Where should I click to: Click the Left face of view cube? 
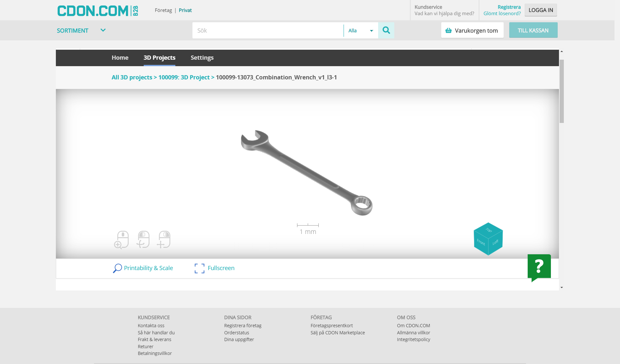(x=496, y=242)
